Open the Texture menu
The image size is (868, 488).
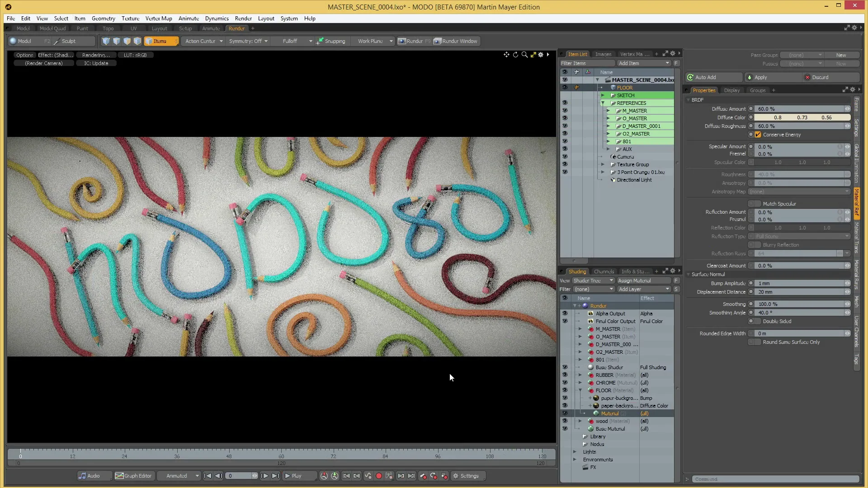[130, 19]
